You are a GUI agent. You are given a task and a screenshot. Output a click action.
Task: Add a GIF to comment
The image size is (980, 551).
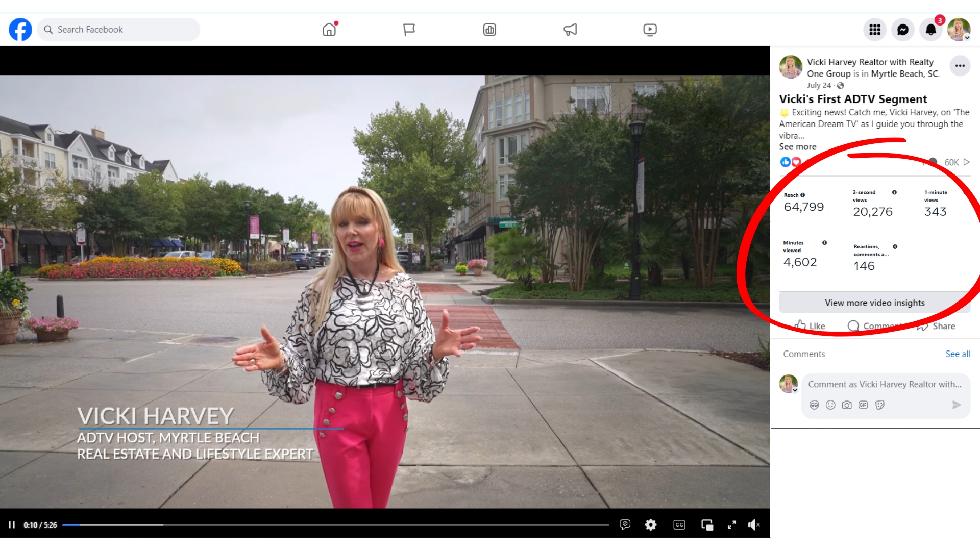[863, 405]
